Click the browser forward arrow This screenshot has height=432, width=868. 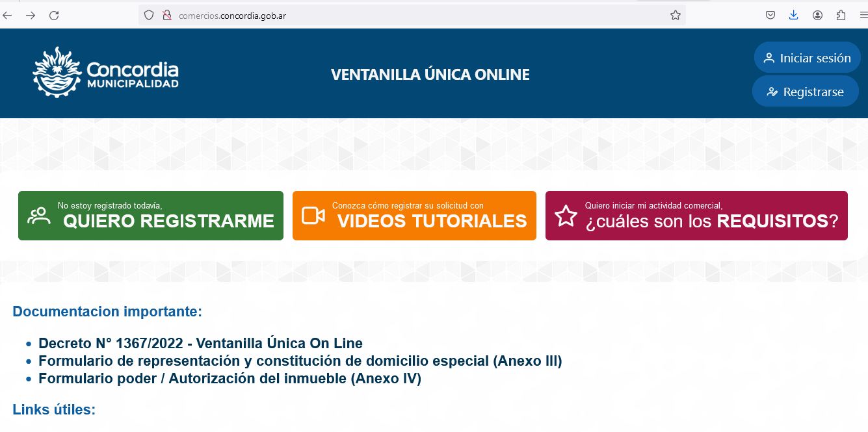(31, 16)
